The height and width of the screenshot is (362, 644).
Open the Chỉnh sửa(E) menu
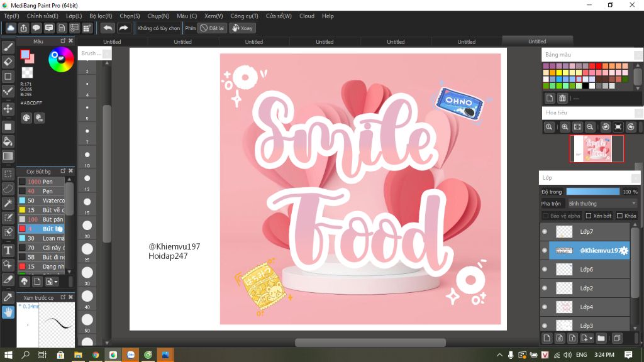click(42, 16)
